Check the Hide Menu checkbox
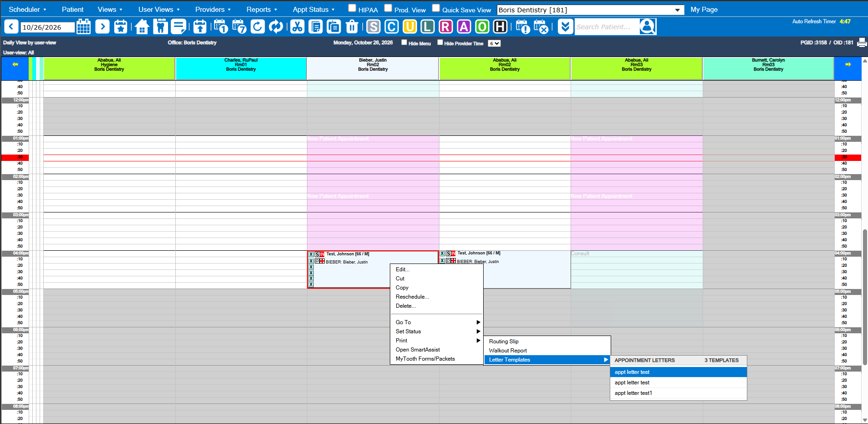Image resolution: width=868 pixels, height=424 pixels. tap(404, 42)
